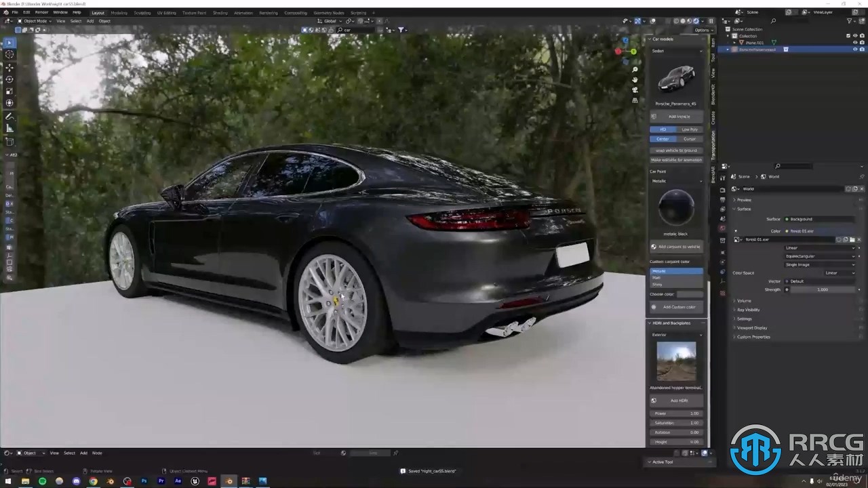Click Add carpaint to vehicle button
Image resolution: width=868 pixels, height=488 pixels.
click(677, 247)
